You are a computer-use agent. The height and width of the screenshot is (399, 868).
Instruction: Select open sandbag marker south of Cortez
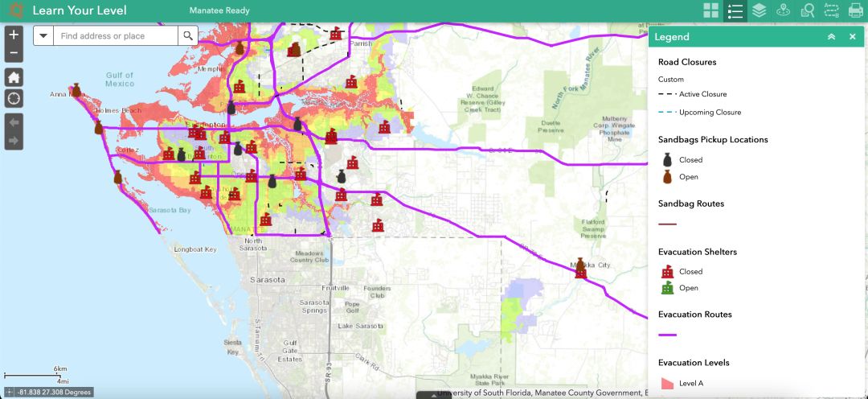[x=117, y=177]
